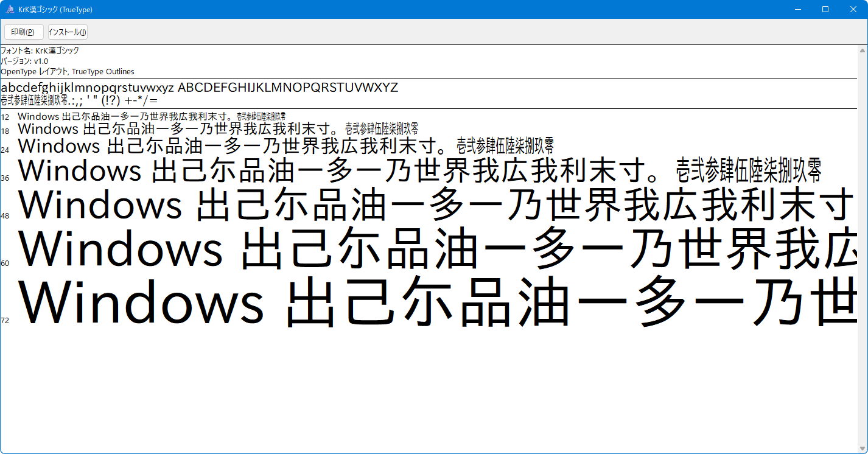Image resolution: width=868 pixels, height=454 pixels.
Task: Click the バージョン: v1.0 text line
Action: [24, 61]
